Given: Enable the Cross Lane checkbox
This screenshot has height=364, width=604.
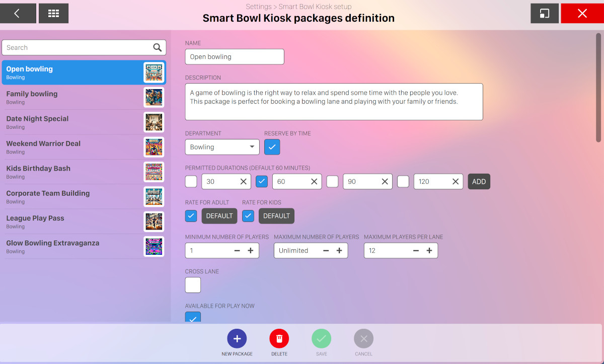Looking at the screenshot, I should coord(193,285).
